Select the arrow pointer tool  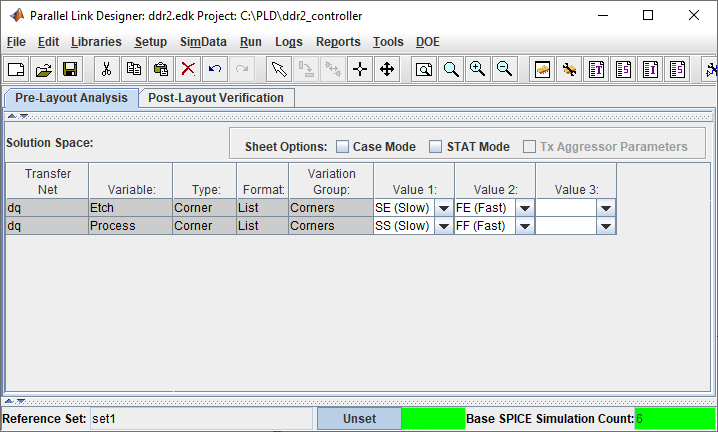pos(279,69)
